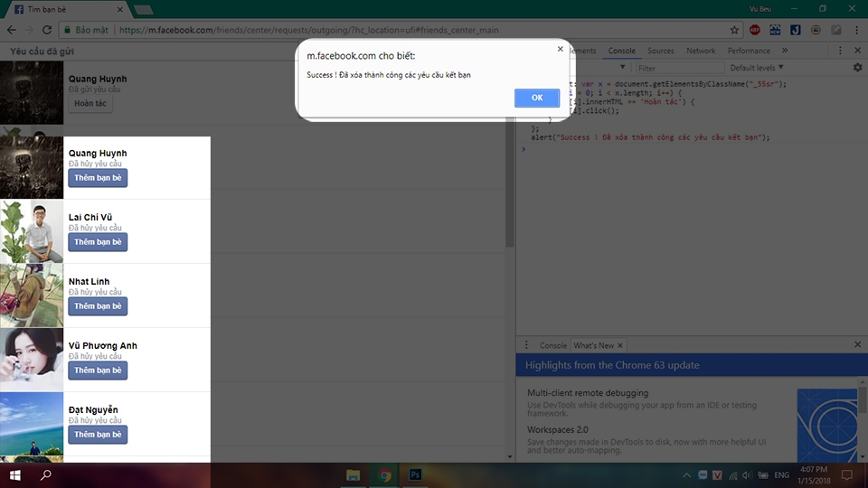Select drawer Console tab

pos(553,345)
